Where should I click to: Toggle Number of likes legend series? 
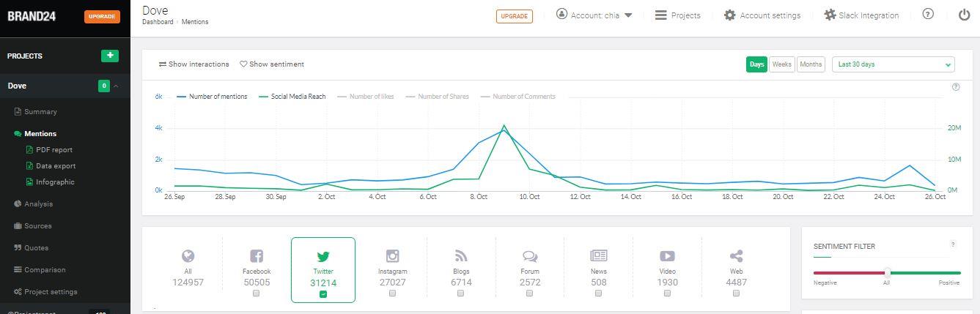coord(366,97)
